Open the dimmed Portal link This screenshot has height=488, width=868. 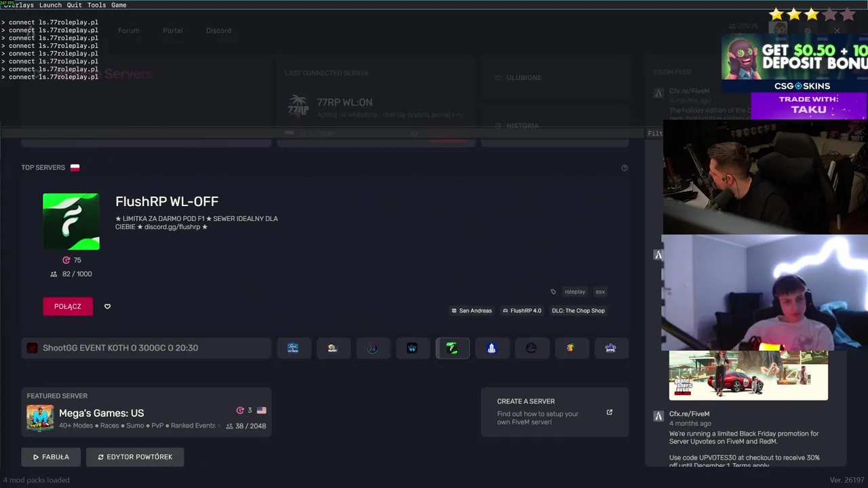click(172, 30)
